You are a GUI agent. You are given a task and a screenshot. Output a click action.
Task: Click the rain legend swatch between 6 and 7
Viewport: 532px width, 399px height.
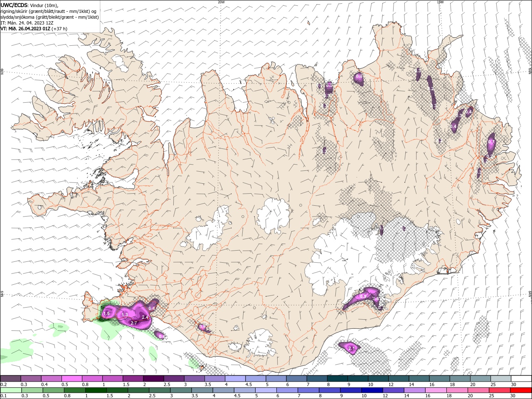point(287,390)
